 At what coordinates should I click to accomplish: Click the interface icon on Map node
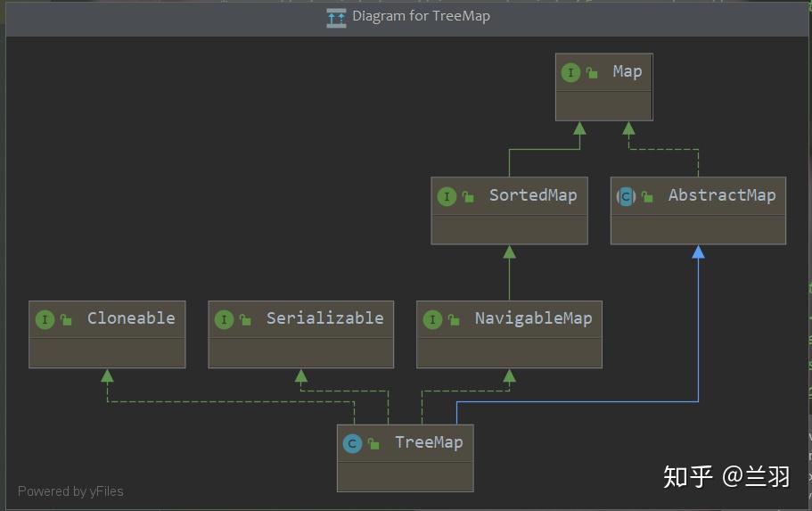[570, 72]
